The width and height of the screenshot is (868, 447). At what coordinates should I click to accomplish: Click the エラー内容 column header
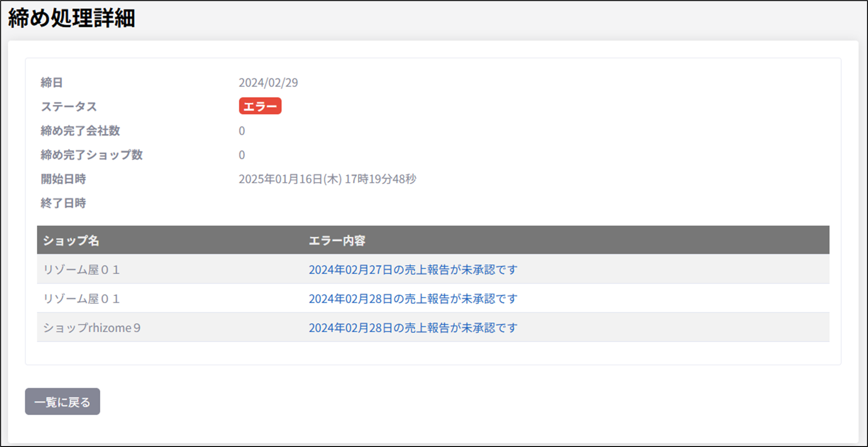pos(337,240)
